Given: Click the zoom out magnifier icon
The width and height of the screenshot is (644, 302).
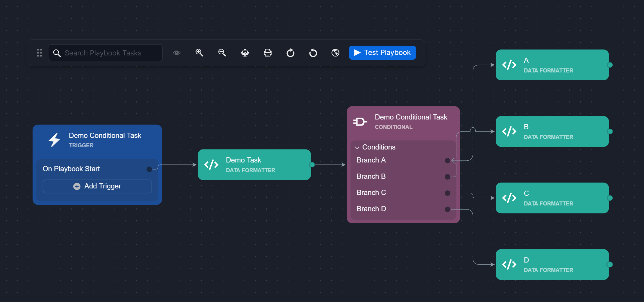Looking at the screenshot, I should (x=222, y=53).
